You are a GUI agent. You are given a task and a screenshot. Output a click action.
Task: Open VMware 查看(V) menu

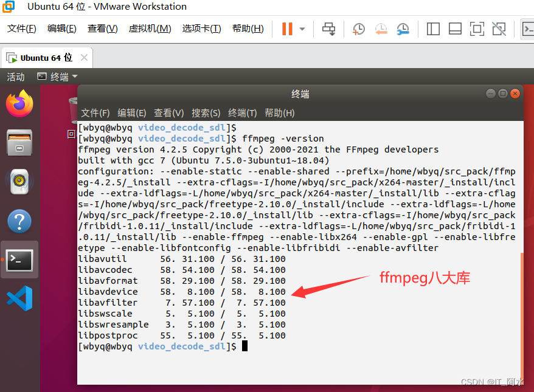[103, 29]
